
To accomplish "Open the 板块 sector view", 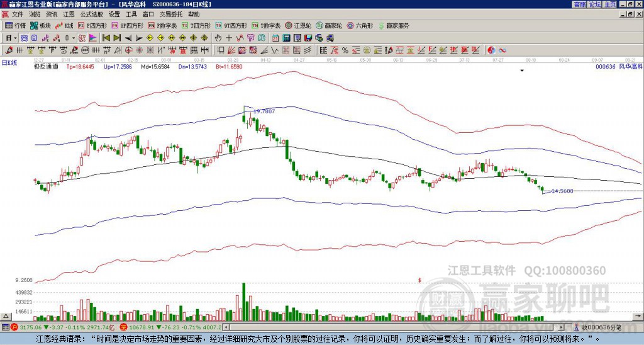I will [40, 25].
